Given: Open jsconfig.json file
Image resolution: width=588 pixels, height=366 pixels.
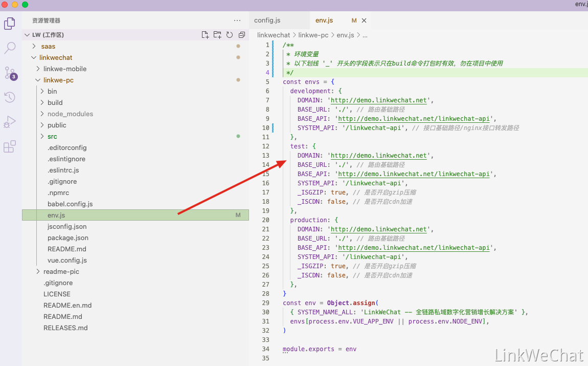Looking at the screenshot, I should pos(67,226).
